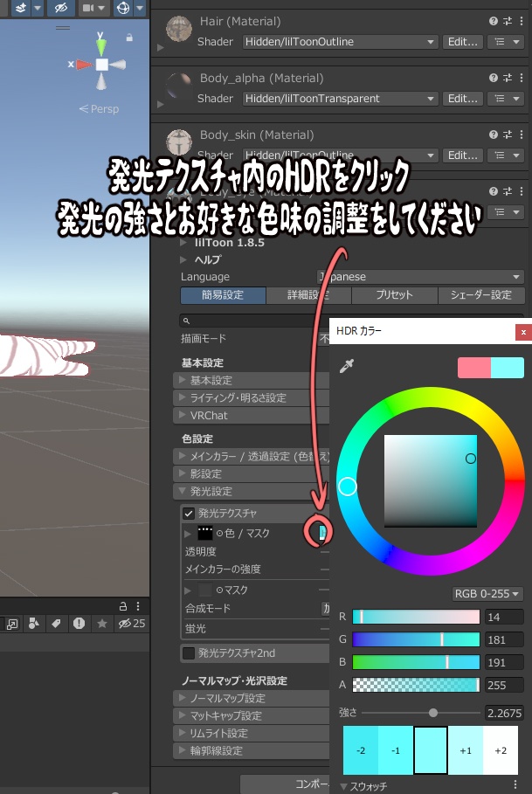Image resolution: width=532 pixels, height=794 pixels.
Task: Open presets icon for Body_alpha material
Action: (x=508, y=78)
